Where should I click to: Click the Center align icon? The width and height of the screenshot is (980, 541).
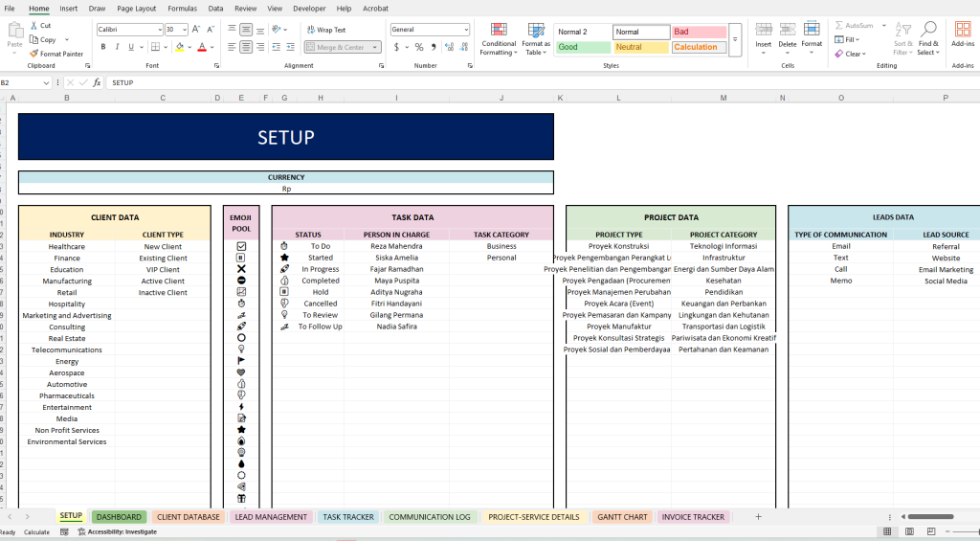[246, 46]
